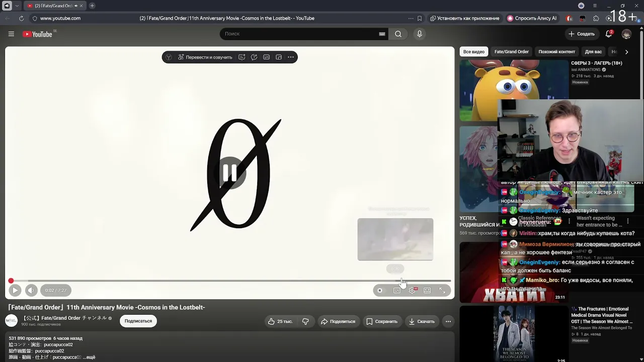Screen dimensions: 644x362
Task: Go to the YouTube home logo
Action: click(x=37, y=34)
